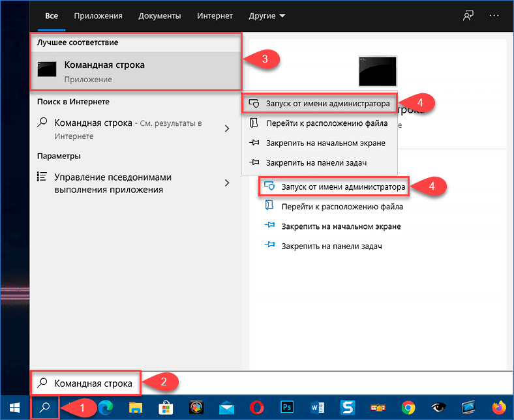Click the 'Лучшее соответствие' heading

[x=78, y=42]
